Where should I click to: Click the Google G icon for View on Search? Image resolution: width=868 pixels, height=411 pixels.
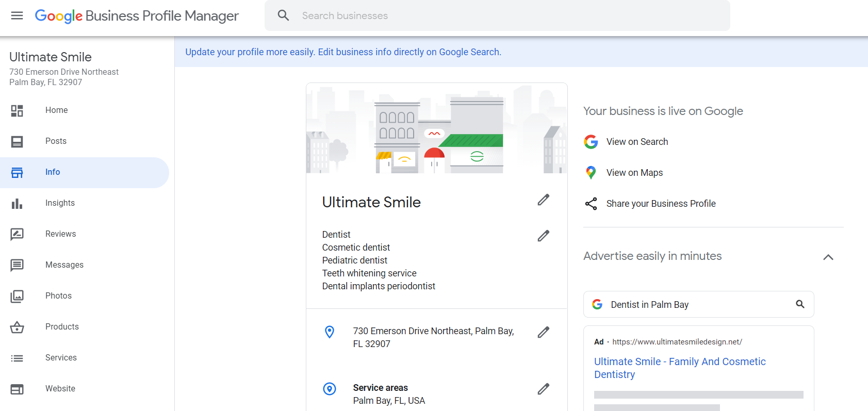point(591,142)
